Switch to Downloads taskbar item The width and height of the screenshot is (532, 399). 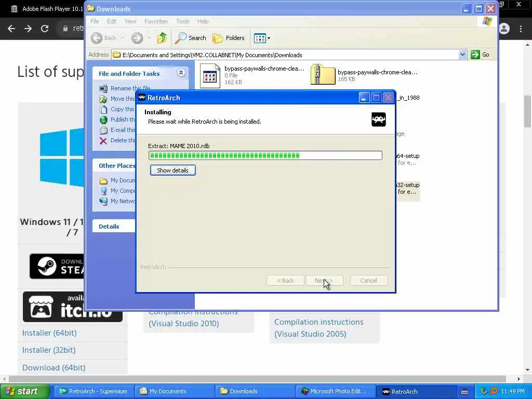[x=255, y=392]
